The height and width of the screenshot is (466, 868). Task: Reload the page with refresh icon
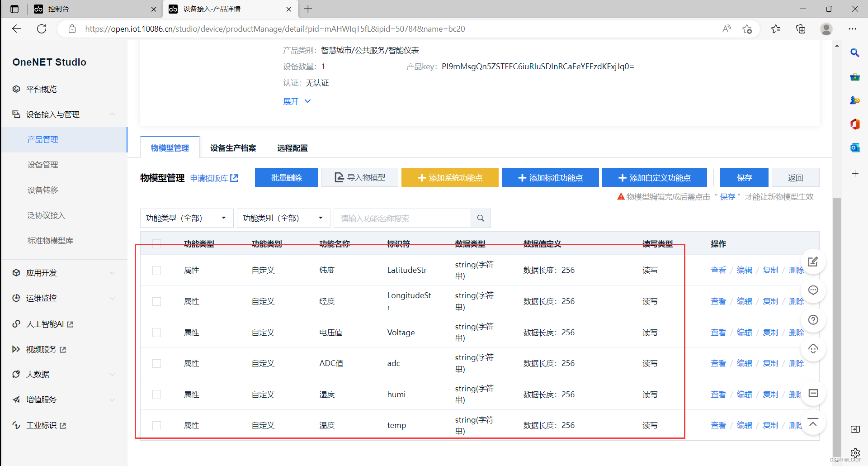[x=42, y=29]
